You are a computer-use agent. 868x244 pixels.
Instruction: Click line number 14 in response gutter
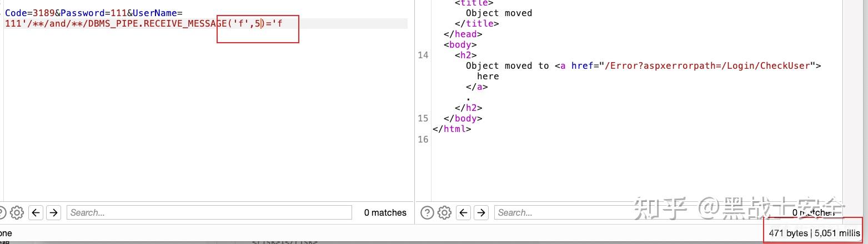[x=423, y=55]
